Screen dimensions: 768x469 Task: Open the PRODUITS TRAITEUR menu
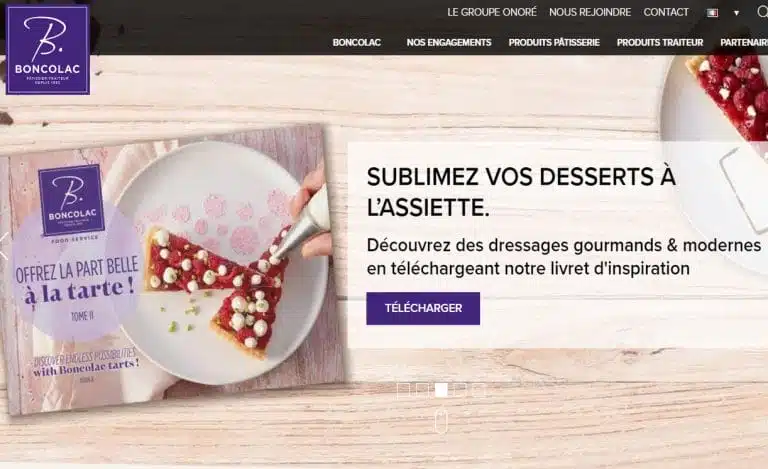tap(660, 43)
